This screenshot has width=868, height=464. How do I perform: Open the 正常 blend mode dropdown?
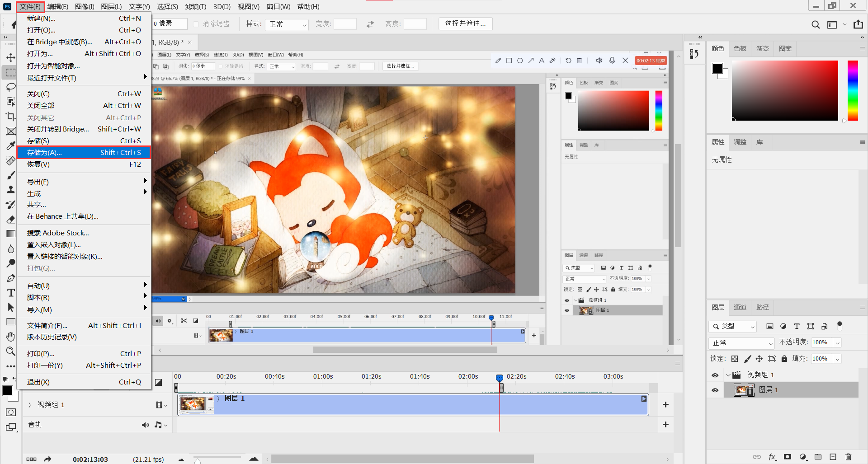point(741,343)
